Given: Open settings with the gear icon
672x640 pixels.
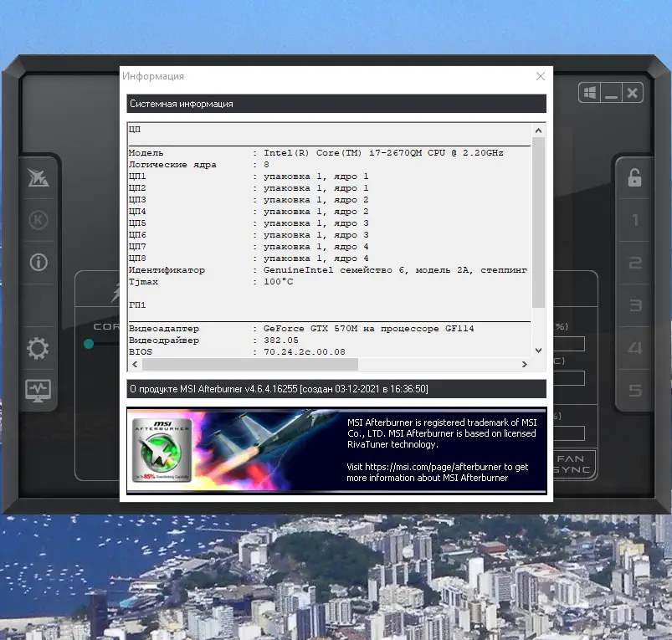Looking at the screenshot, I should 38,348.
